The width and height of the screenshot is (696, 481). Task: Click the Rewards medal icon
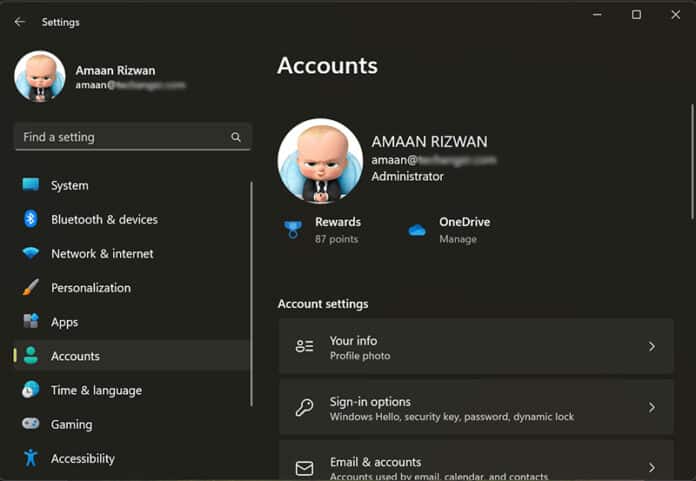point(292,230)
